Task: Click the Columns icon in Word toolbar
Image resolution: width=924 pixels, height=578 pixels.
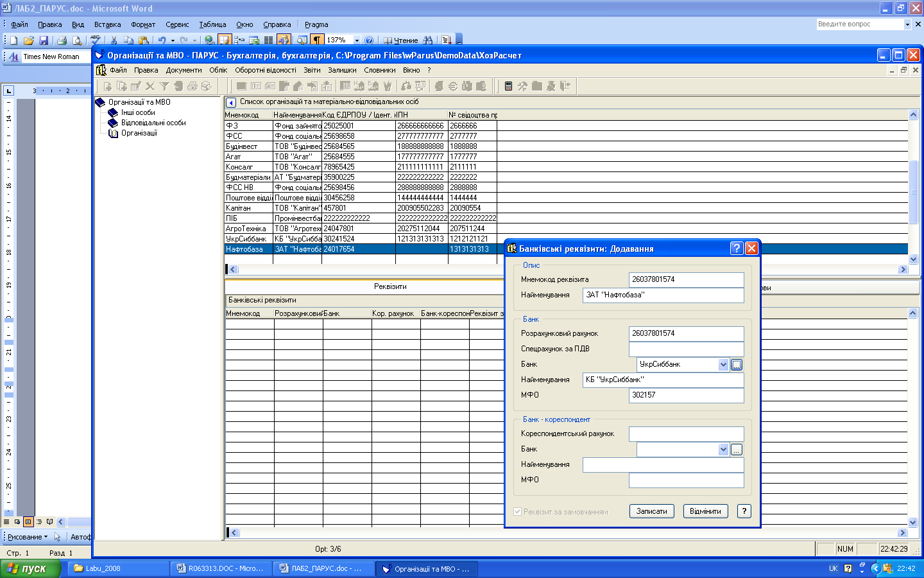Action: 268,40
